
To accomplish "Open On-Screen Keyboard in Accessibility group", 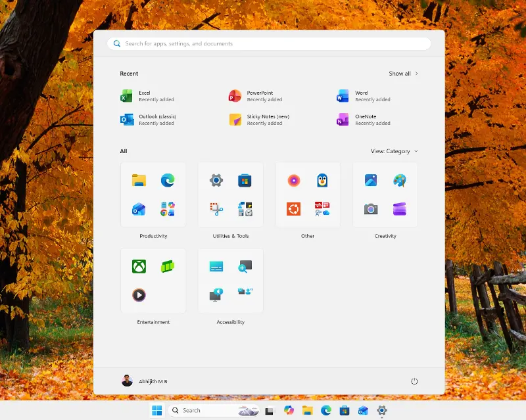I will pyautogui.click(x=216, y=267).
